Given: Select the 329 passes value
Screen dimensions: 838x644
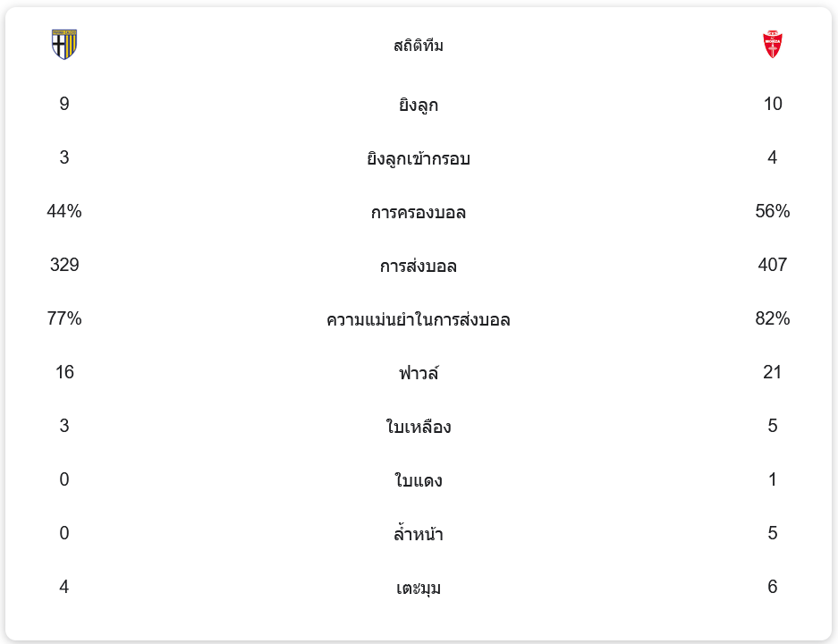Looking at the screenshot, I should [x=64, y=266].
